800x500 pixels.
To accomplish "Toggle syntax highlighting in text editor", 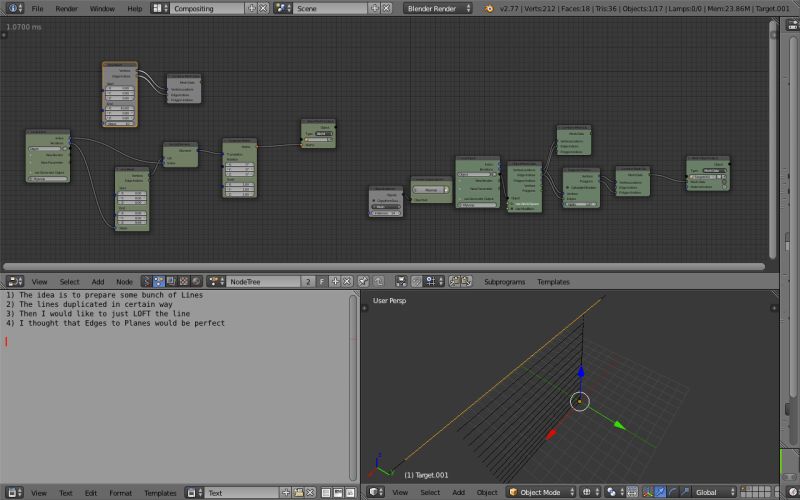I will [x=351, y=492].
